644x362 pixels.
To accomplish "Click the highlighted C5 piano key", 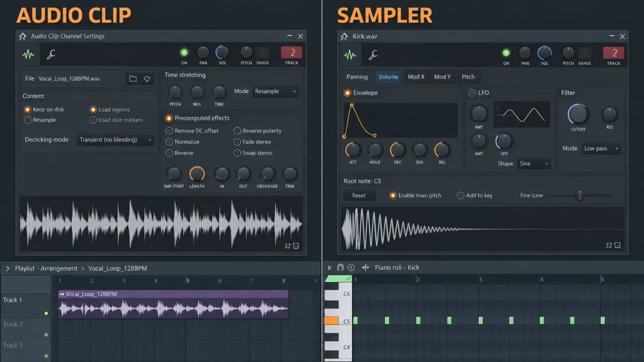I will (331, 321).
